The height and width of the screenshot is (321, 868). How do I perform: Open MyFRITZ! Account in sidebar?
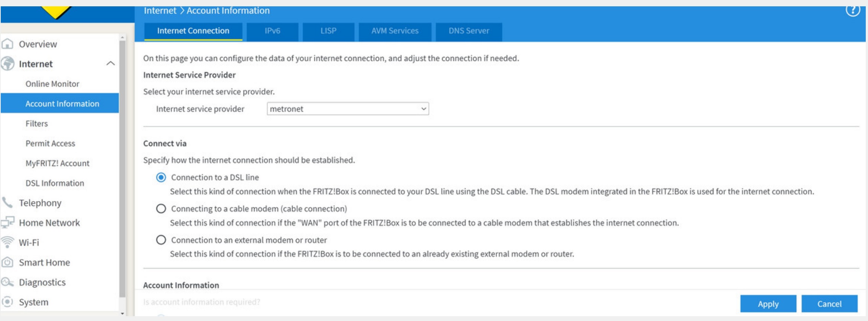pos(57,163)
